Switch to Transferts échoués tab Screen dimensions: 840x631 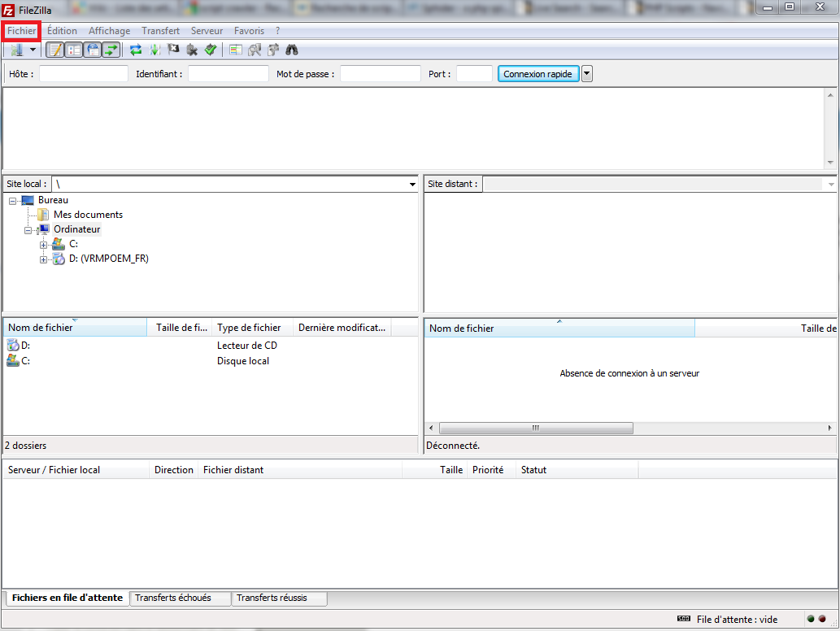click(x=180, y=598)
